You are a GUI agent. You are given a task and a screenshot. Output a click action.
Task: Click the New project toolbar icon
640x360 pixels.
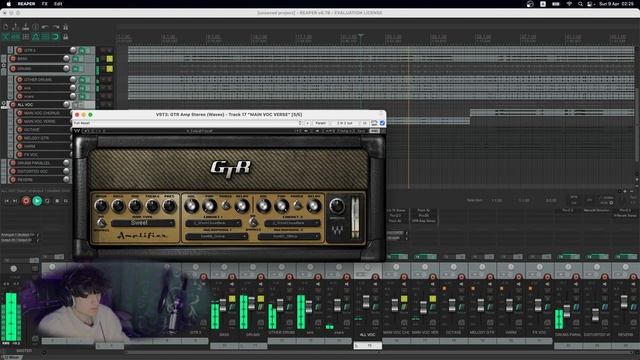pyautogui.click(x=6, y=27)
